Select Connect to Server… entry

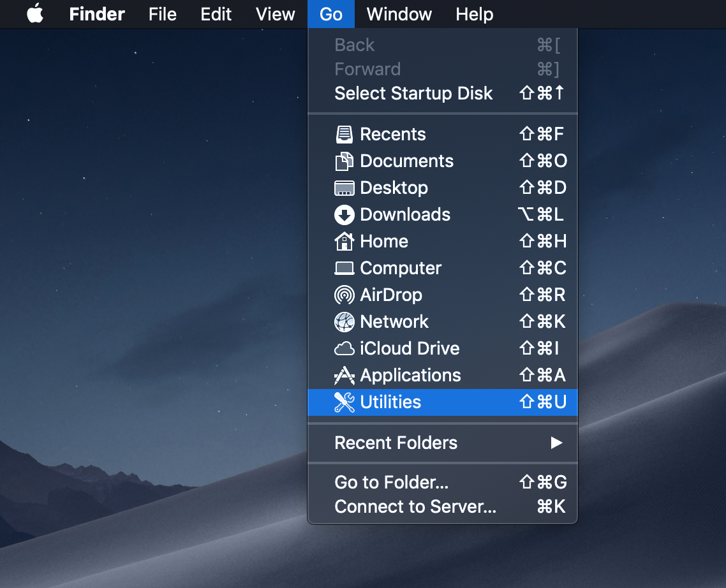pyautogui.click(x=415, y=507)
